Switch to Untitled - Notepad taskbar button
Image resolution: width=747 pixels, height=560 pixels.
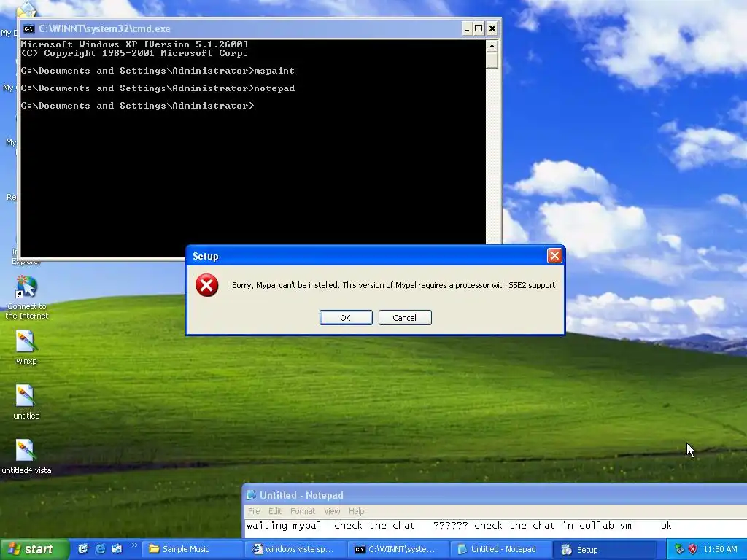point(500,549)
